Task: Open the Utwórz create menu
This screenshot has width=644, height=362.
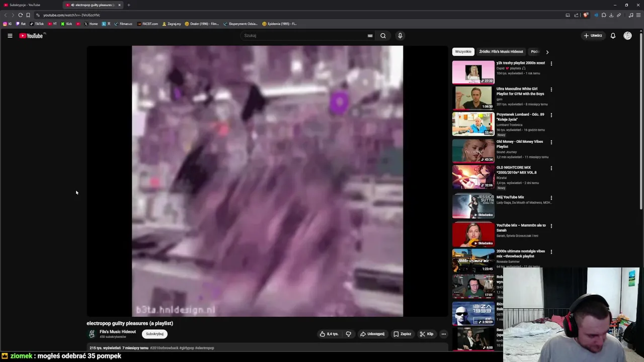Action: [593, 36]
